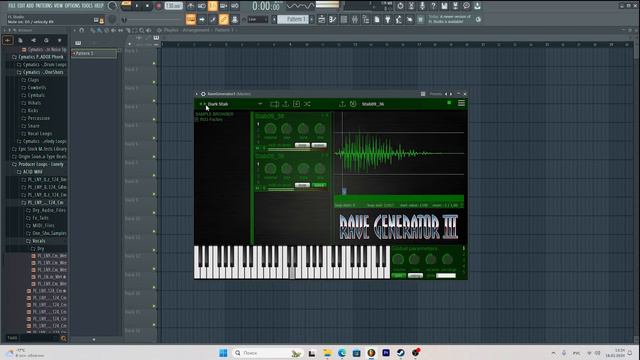
Task: Open the PATTERNS menu
Action: pyautogui.click(x=44, y=6)
